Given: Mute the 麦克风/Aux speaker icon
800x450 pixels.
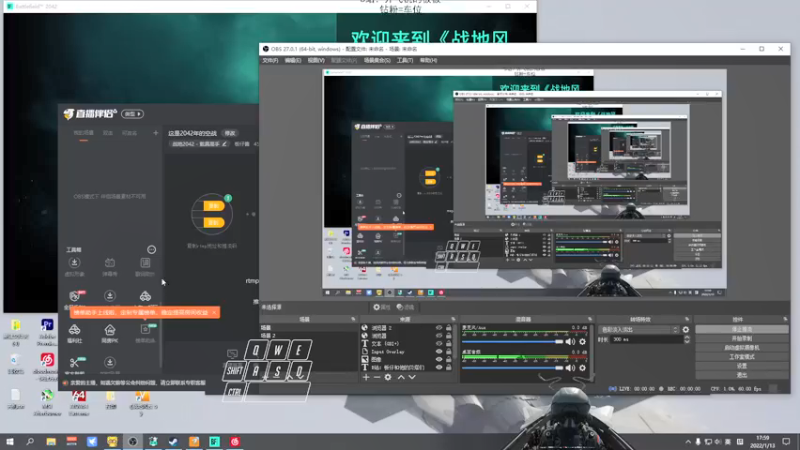Looking at the screenshot, I should (570, 342).
